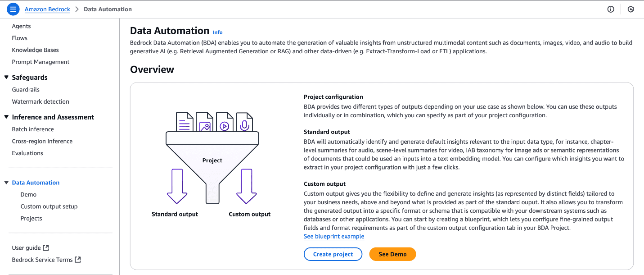Screen dimensions: 644x275
Task: Go to Projects under Data Automation
Action: click(31, 219)
